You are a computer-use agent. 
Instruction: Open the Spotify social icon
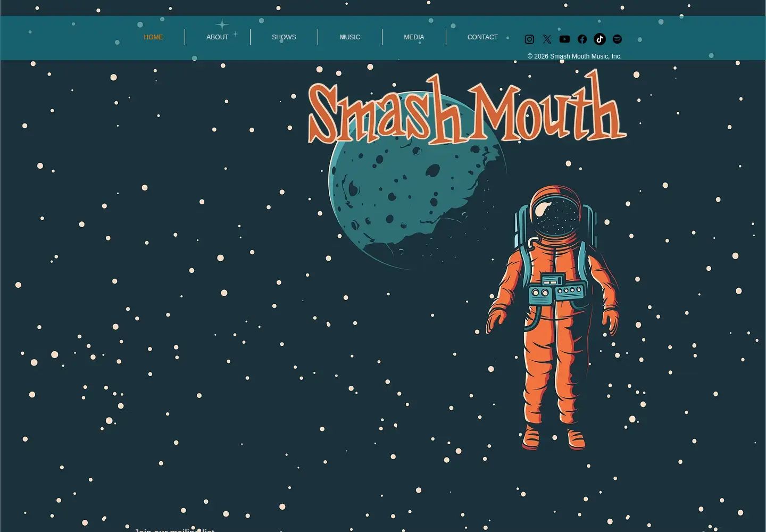coord(617,39)
